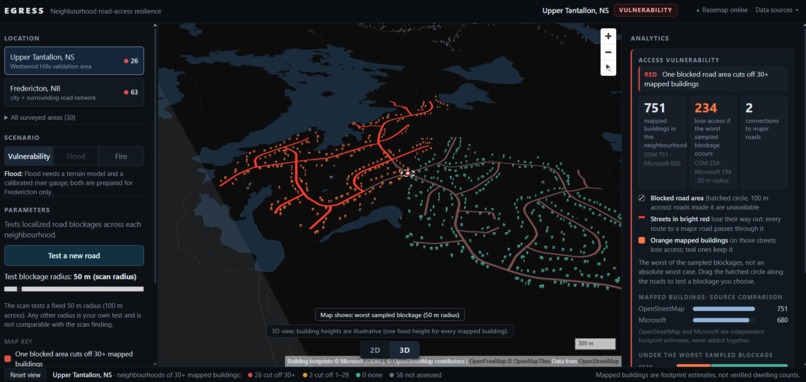Click the VULNERABILITY badge in the header
The image size is (806, 382).
(645, 10)
